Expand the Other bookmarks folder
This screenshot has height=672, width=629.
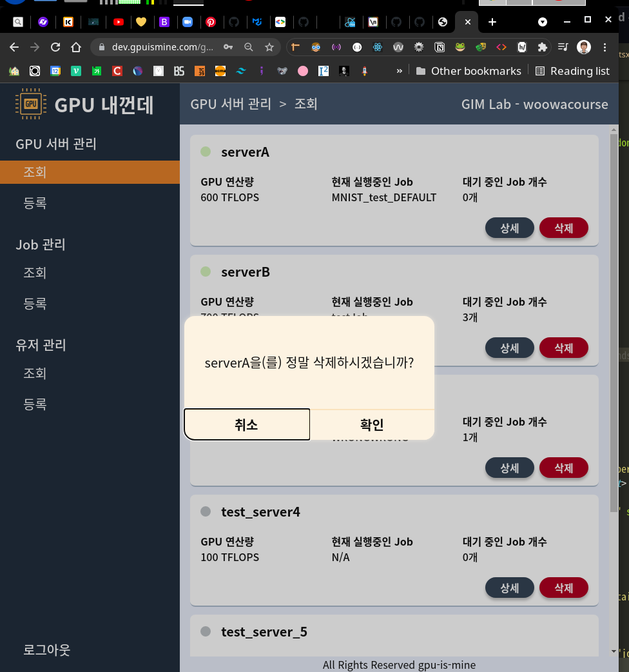pyautogui.click(x=469, y=71)
